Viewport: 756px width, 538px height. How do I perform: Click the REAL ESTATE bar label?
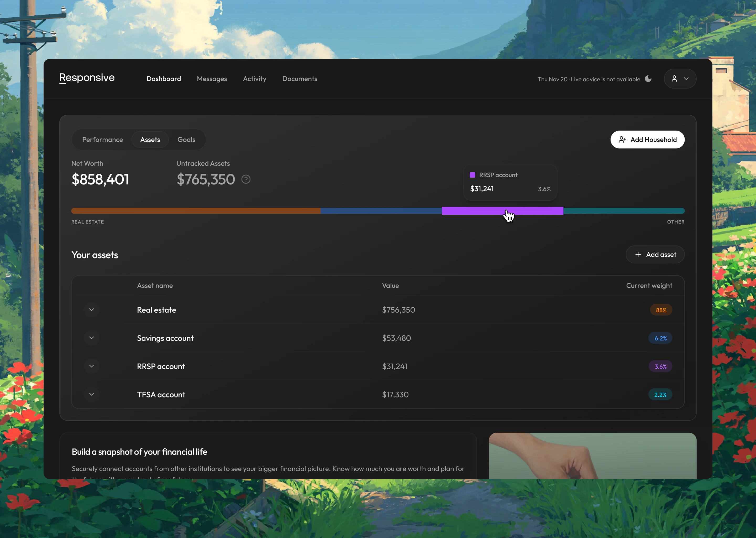coord(88,222)
